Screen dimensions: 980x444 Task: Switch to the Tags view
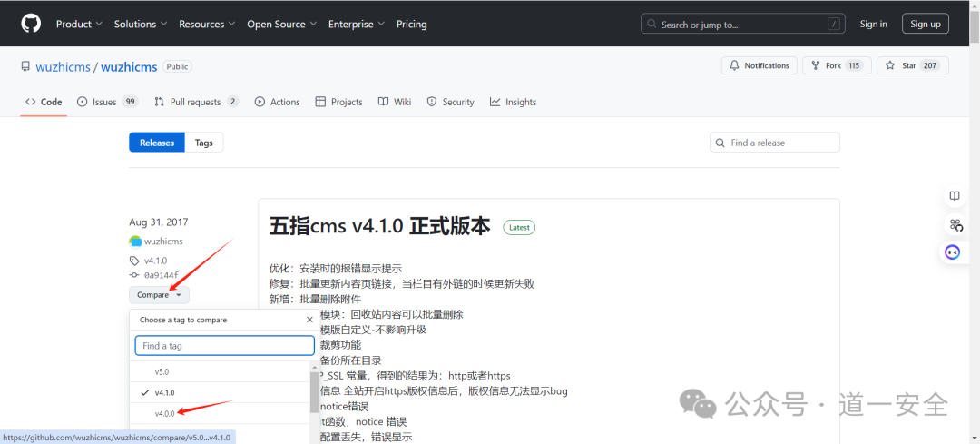(x=204, y=143)
